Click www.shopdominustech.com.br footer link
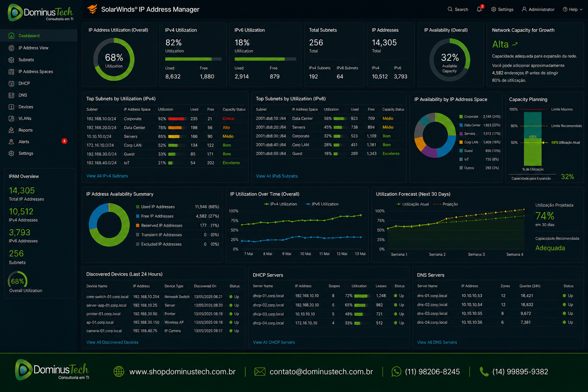 (182, 372)
